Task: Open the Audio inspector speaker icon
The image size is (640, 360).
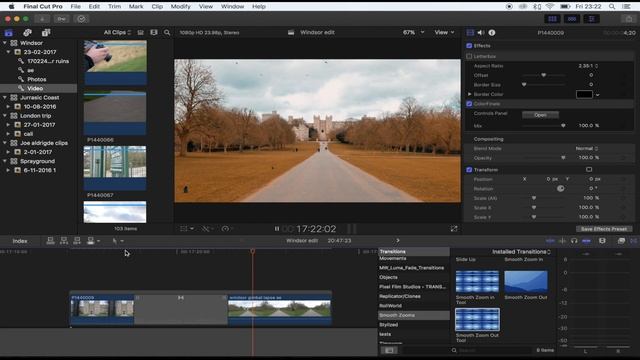Action: [x=481, y=33]
